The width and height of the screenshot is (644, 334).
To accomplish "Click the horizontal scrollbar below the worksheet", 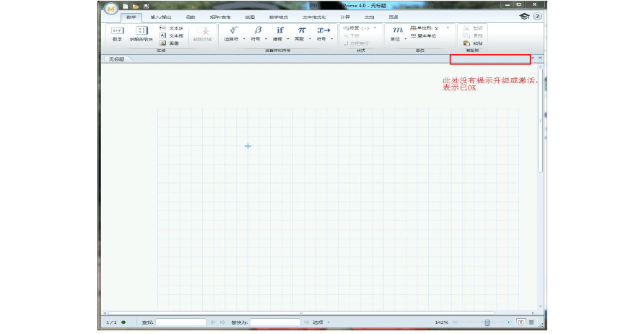I will [x=302, y=313].
